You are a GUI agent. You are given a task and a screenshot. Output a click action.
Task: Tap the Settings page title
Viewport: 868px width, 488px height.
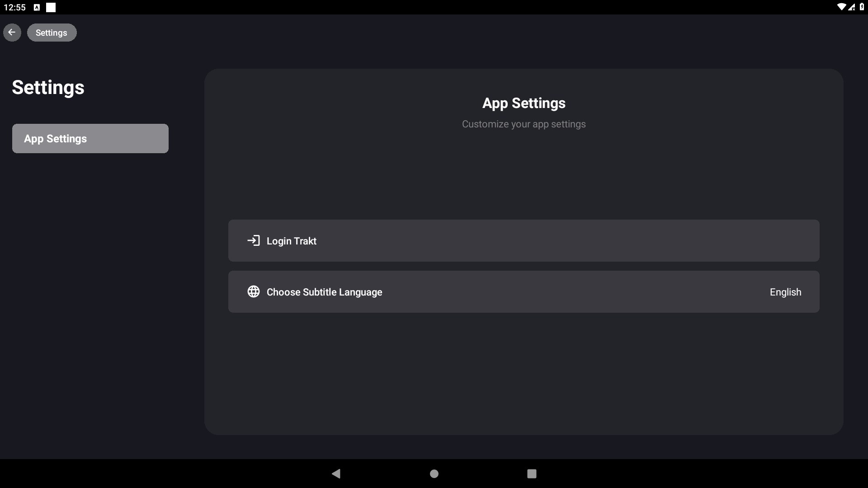pos(47,87)
